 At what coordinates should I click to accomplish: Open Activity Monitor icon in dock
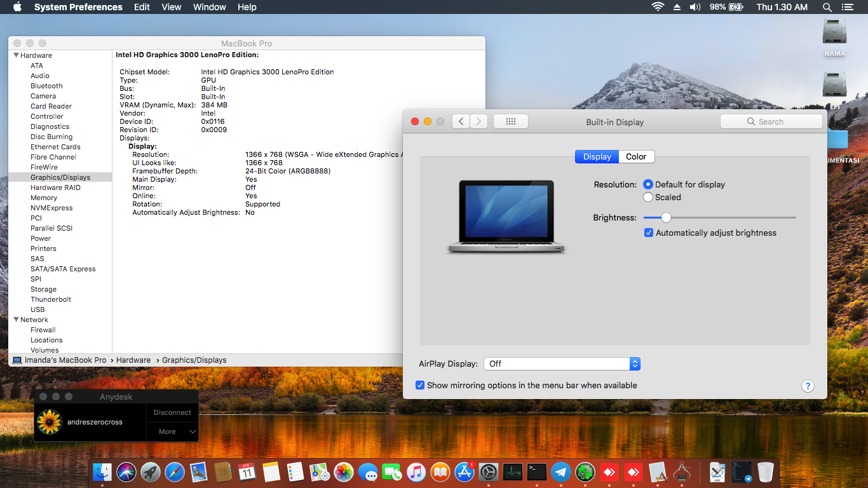[513, 472]
